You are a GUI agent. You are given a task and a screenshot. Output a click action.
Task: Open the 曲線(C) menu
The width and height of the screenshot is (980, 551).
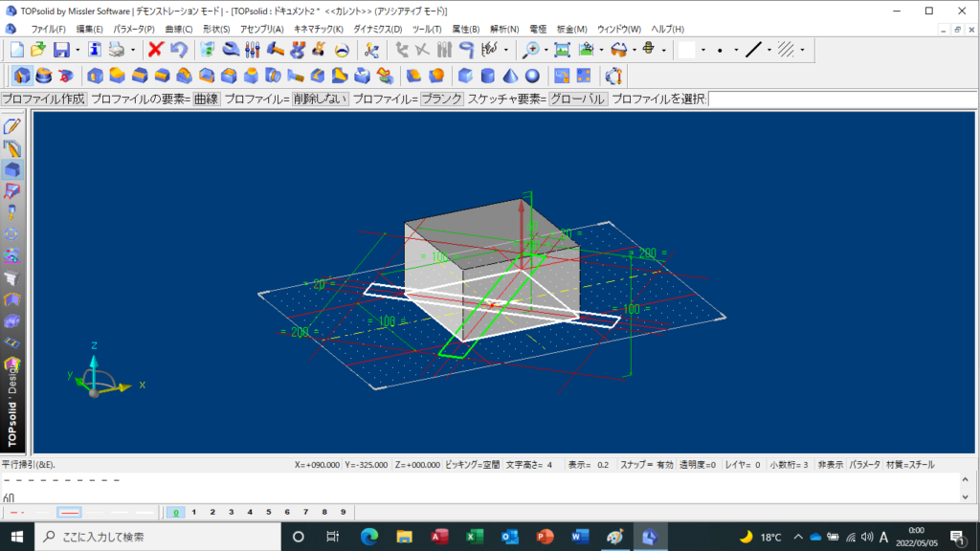179,30
